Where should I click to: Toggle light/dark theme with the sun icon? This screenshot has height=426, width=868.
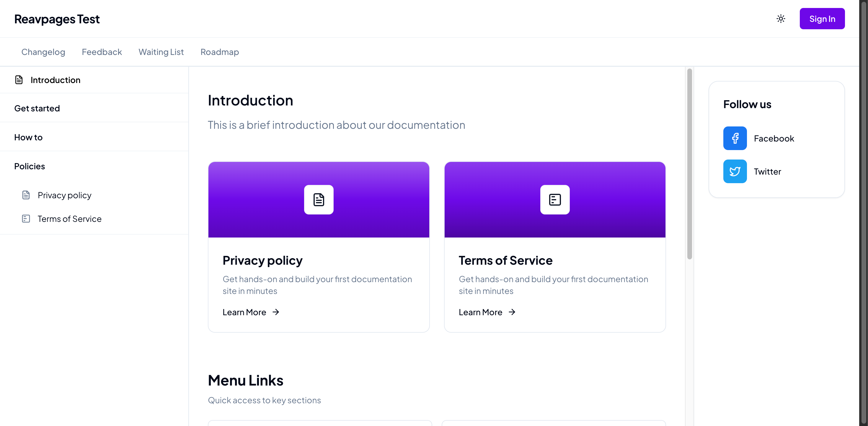[x=781, y=19]
